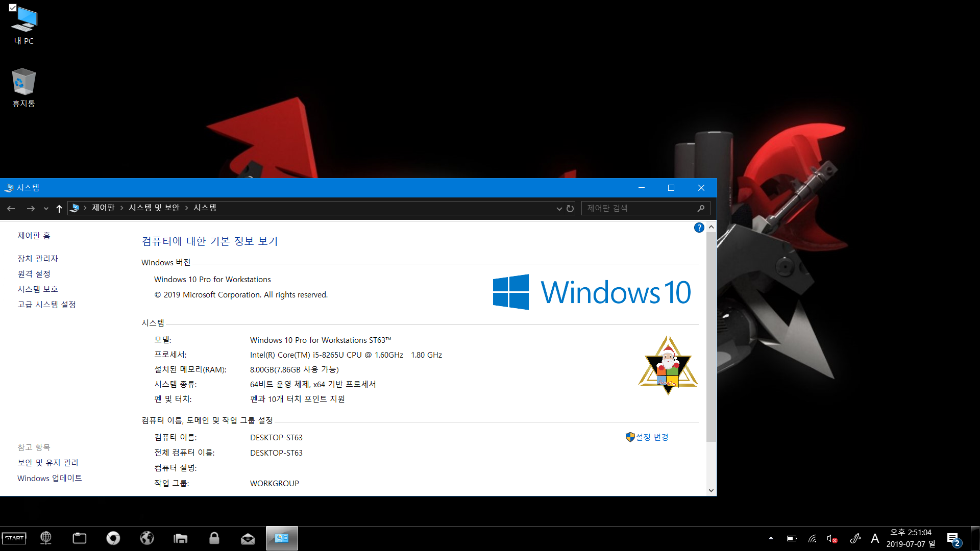
Task: Click the search magnifier icon
Action: coord(701,208)
